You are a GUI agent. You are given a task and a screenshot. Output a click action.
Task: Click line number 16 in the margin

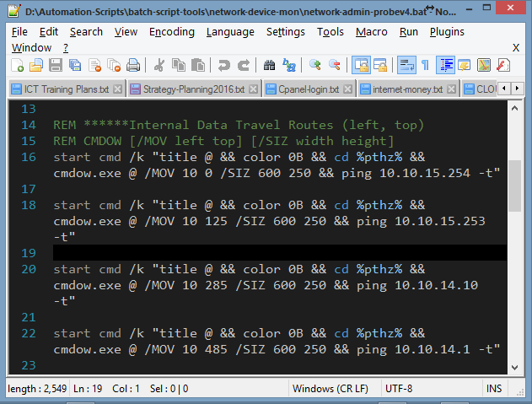[x=29, y=157]
